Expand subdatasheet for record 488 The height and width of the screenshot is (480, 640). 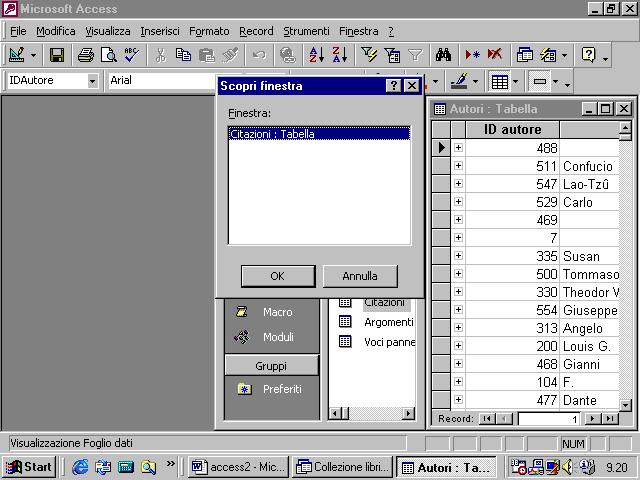(458, 147)
